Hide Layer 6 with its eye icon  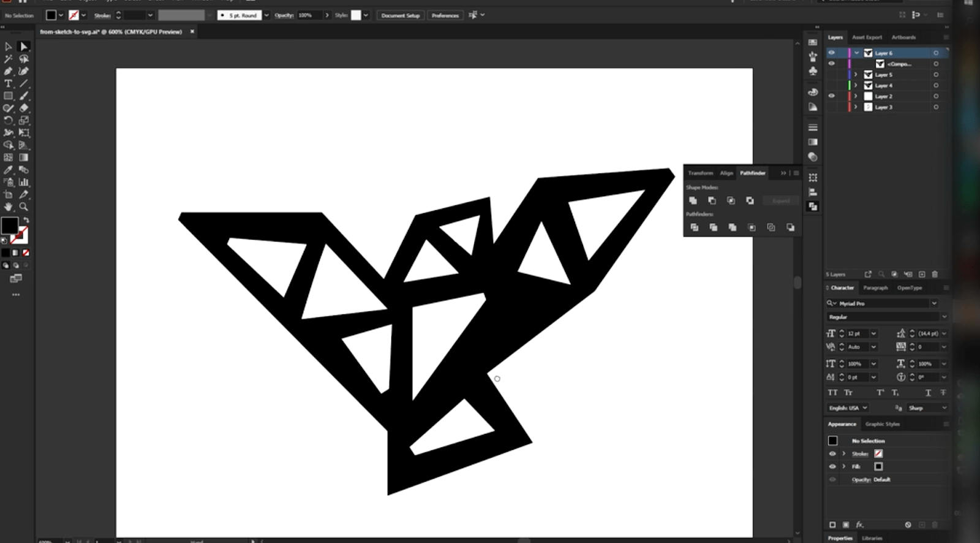pyautogui.click(x=831, y=53)
